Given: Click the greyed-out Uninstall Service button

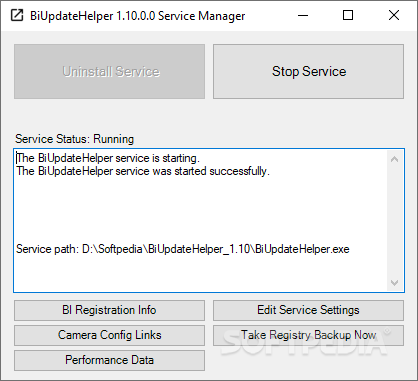Looking at the screenshot, I should (109, 71).
